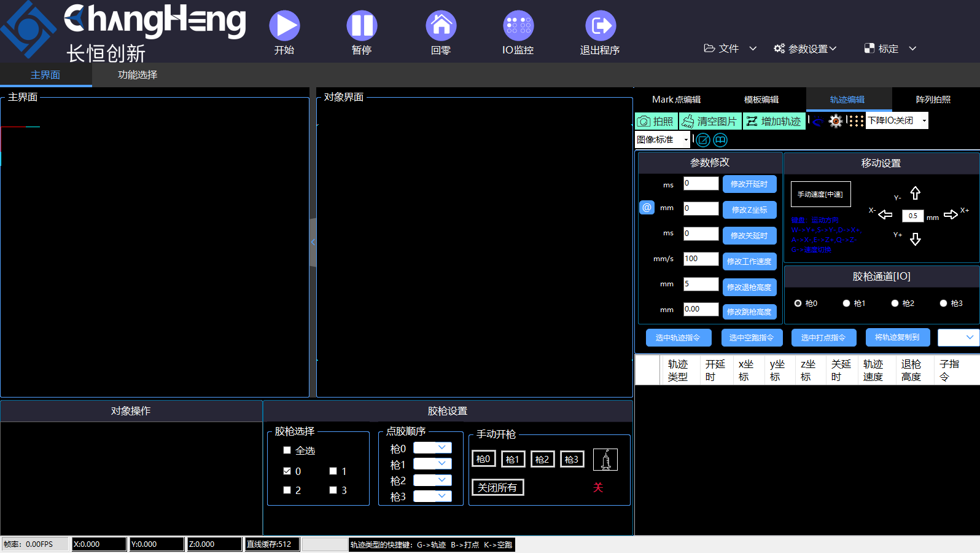
Task: Click the X+ right arrow jog icon
Action: tap(951, 214)
